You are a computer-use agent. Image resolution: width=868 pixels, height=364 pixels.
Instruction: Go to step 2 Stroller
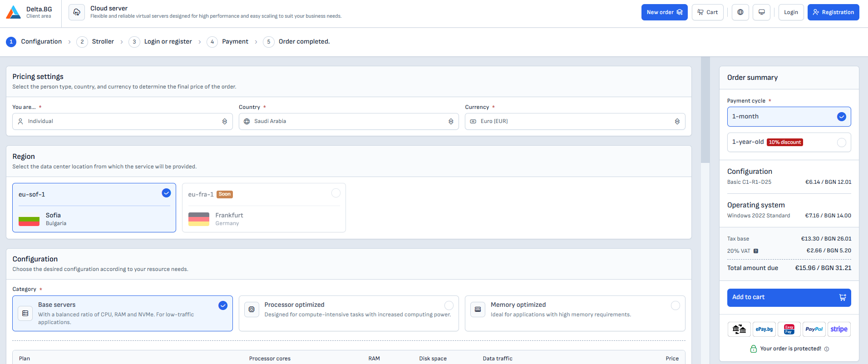[95, 42]
